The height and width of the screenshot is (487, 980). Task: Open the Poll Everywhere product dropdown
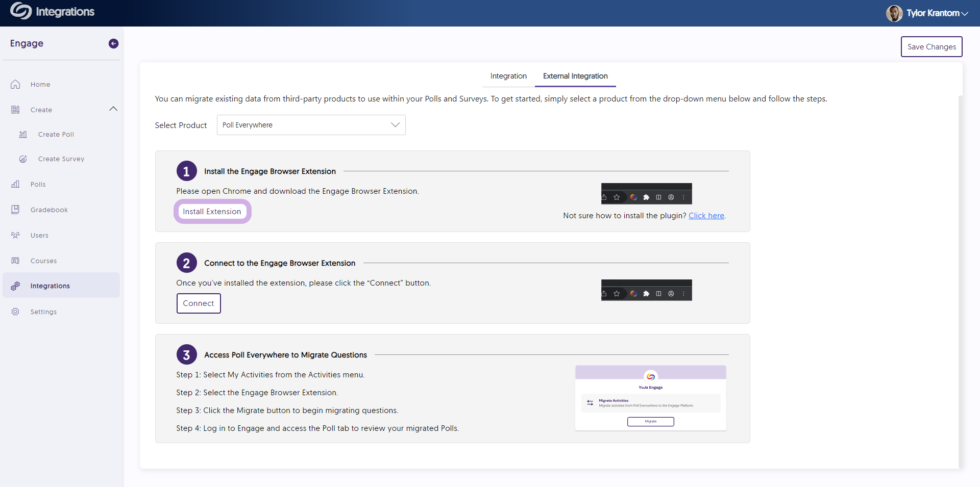tap(311, 125)
